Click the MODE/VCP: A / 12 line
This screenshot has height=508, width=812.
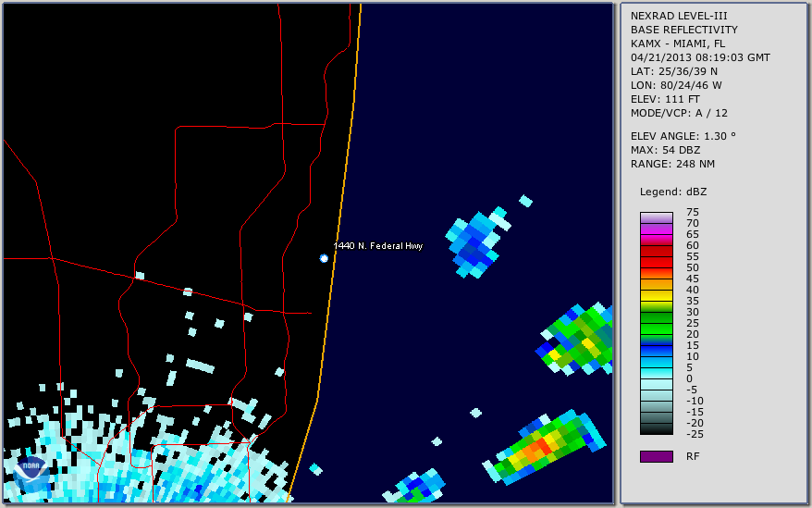point(679,113)
